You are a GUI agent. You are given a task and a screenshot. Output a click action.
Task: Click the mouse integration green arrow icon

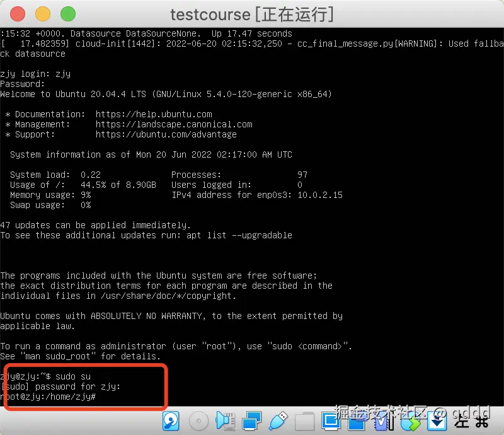(410, 421)
